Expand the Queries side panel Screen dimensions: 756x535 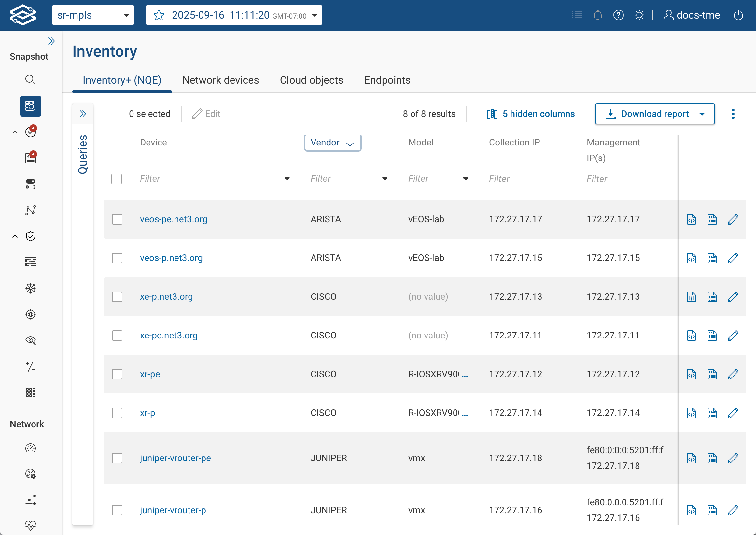click(82, 114)
